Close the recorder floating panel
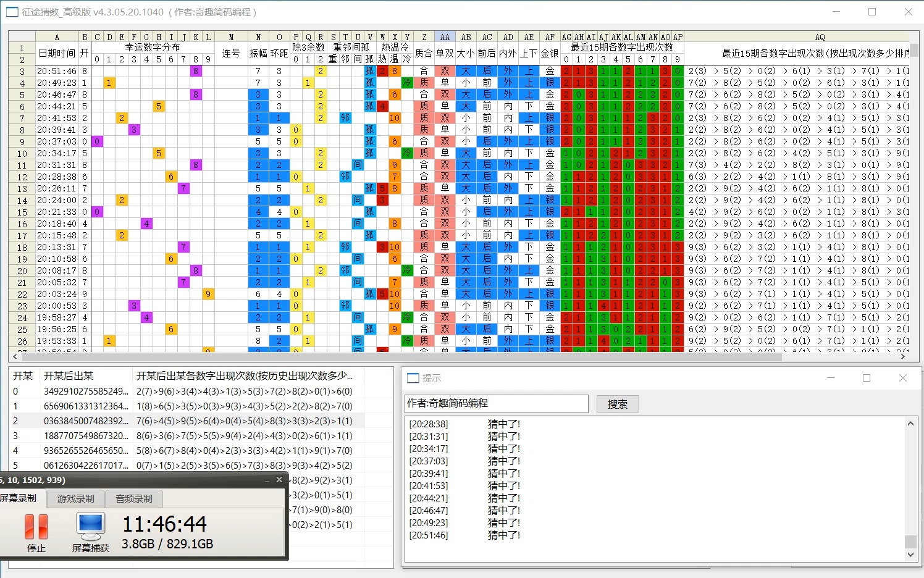This screenshot has height=578, width=924. [279, 480]
